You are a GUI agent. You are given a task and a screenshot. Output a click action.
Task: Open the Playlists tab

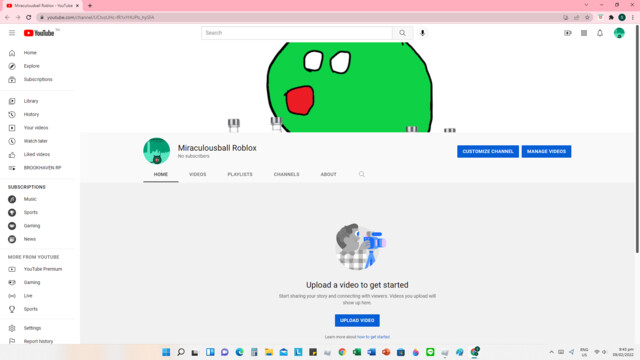[x=240, y=174]
